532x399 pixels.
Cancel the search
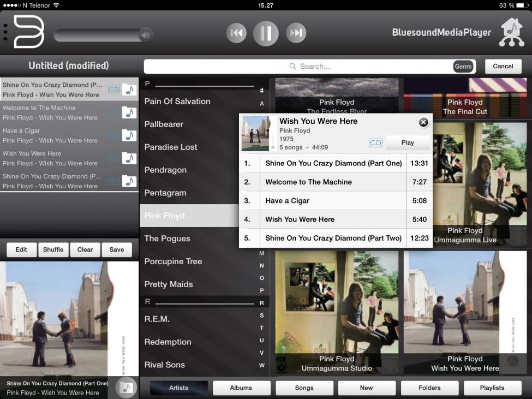[503, 66]
